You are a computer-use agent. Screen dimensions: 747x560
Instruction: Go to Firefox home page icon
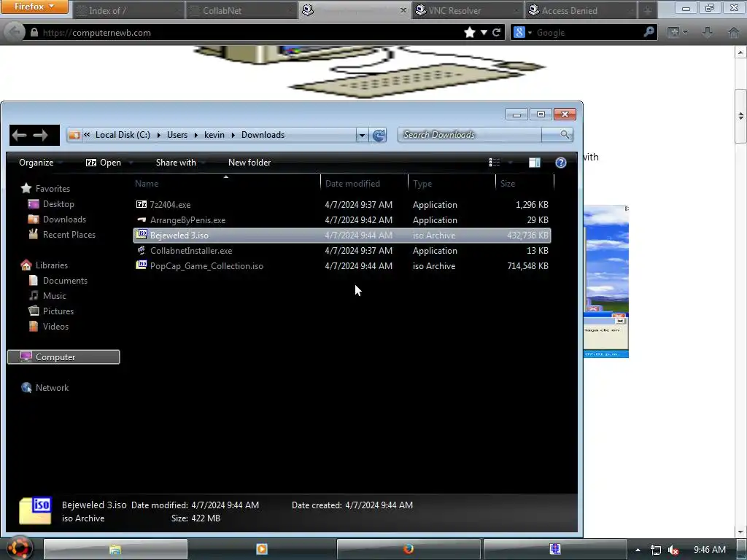tap(734, 32)
